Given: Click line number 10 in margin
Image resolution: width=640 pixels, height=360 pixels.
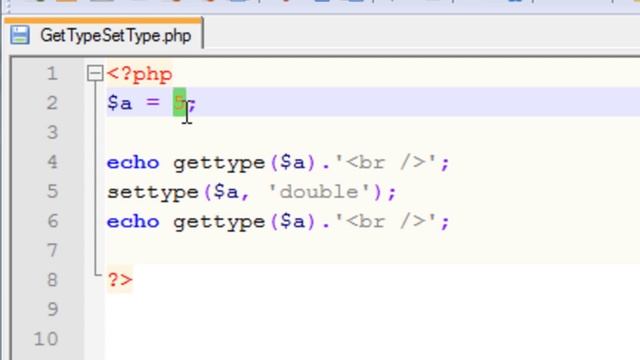Looking at the screenshot, I should click(x=45, y=339).
